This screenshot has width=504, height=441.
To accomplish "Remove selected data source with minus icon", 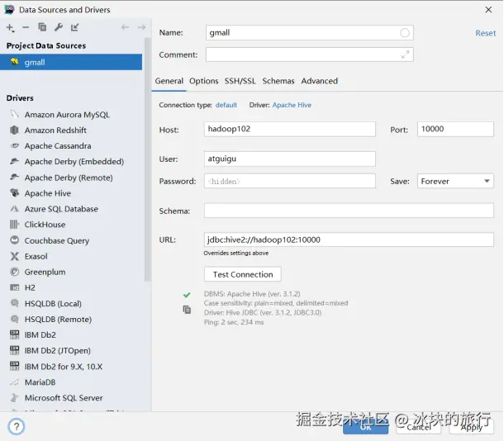I will tap(26, 27).
